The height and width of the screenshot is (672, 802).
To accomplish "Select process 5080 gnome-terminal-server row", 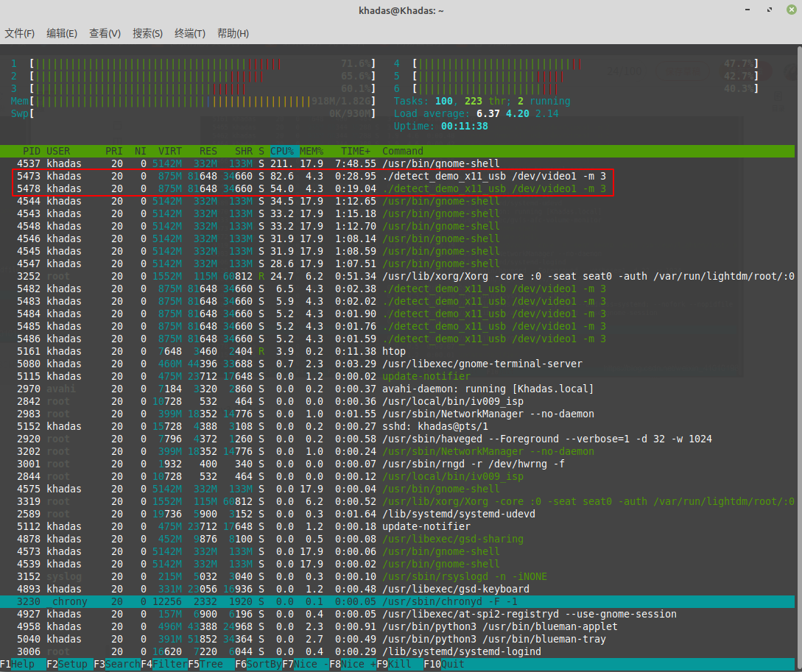I will (x=398, y=364).
